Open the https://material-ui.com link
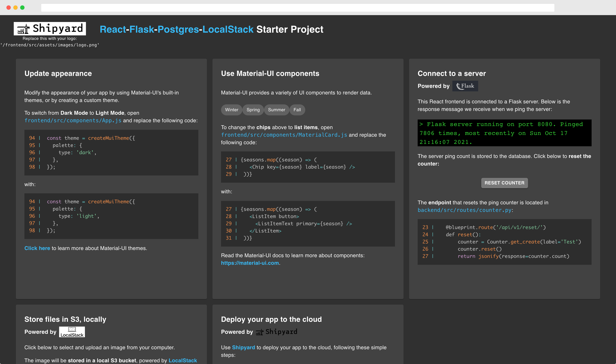Screen dimensions: 616x364 [x=250, y=263]
